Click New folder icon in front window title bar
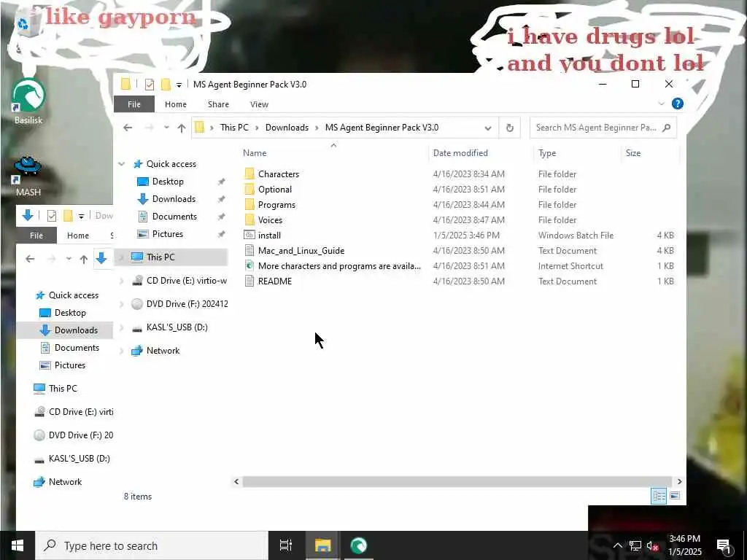Image resolution: width=747 pixels, height=560 pixels. click(x=166, y=85)
